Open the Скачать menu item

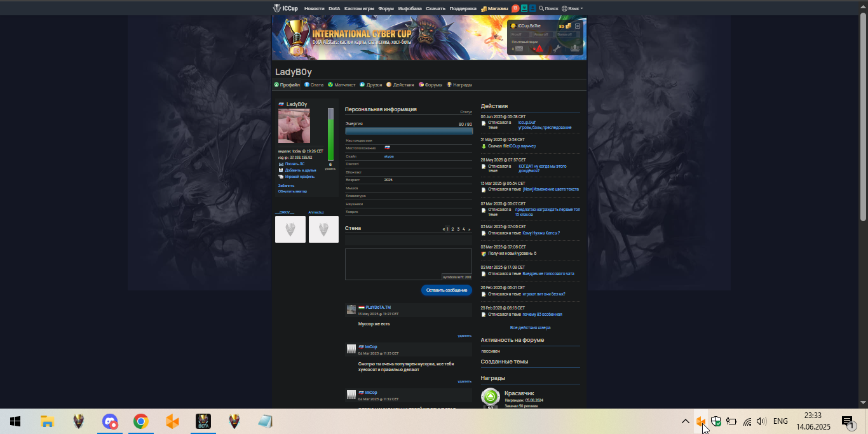coord(435,9)
